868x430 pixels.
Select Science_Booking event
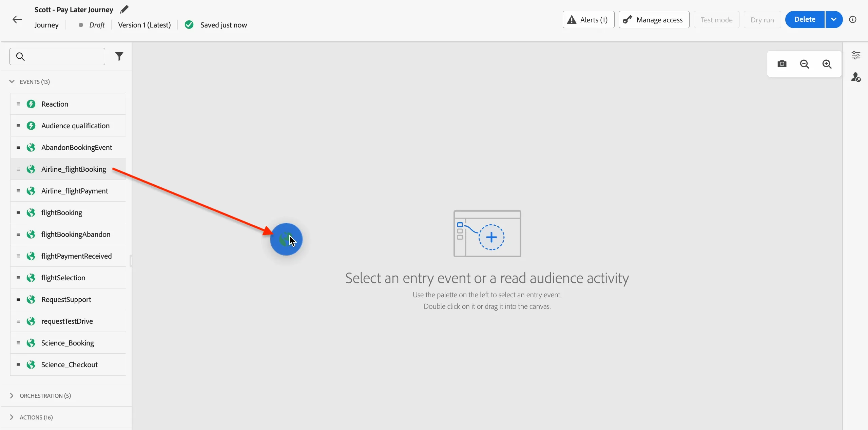[68, 343]
